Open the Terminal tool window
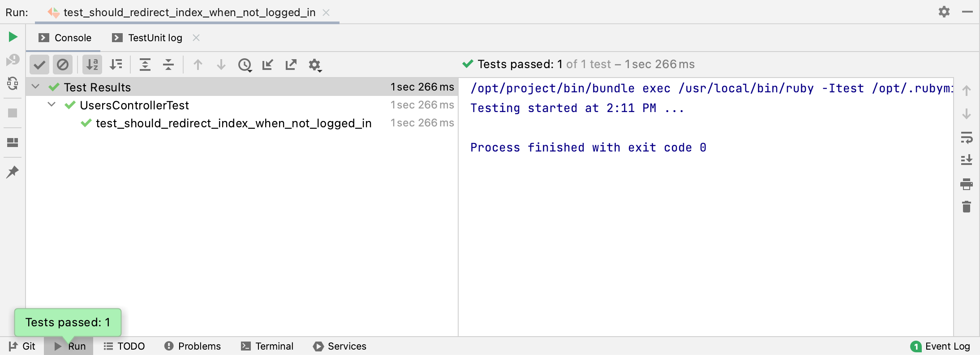Image resolution: width=980 pixels, height=355 pixels. click(x=267, y=346)
